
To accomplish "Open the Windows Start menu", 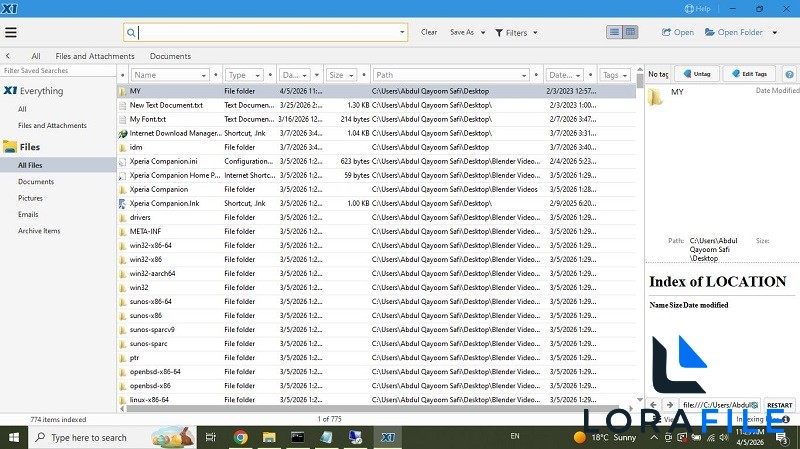I will (x=14, y=437).
